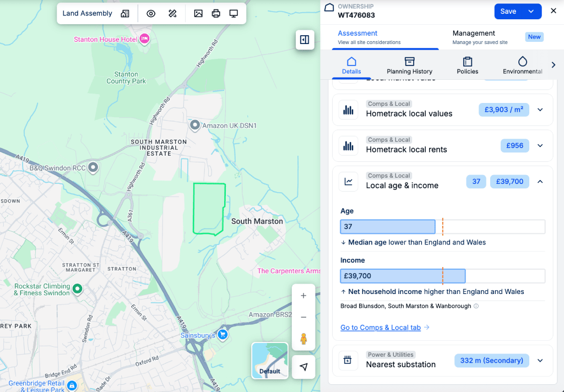Viewport: 564px width, 392px height.
Task: Select the Default basemap thumbnail
Action: click(x=269, y=361)
